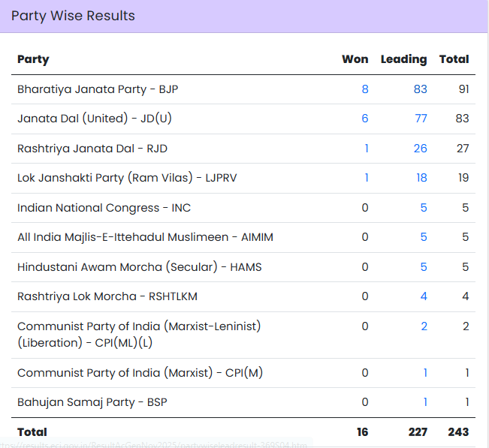
Task: Click the Total row label
Action: [x=32, y=431]
